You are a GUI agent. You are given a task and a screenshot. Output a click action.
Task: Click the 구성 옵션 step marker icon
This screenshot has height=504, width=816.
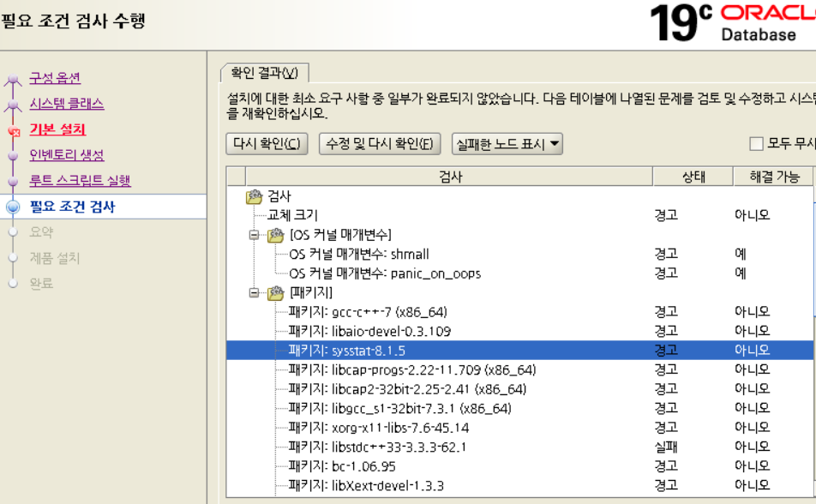pos(13,80)
